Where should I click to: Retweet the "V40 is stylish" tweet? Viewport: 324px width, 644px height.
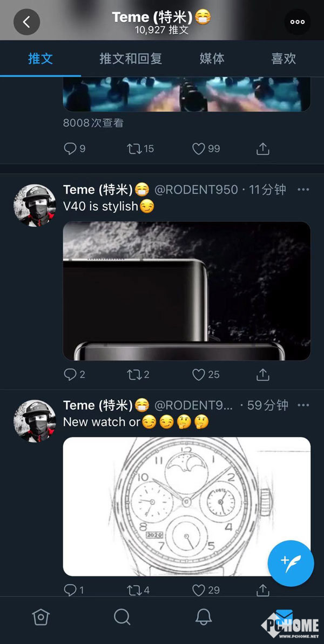coord(134,374)
